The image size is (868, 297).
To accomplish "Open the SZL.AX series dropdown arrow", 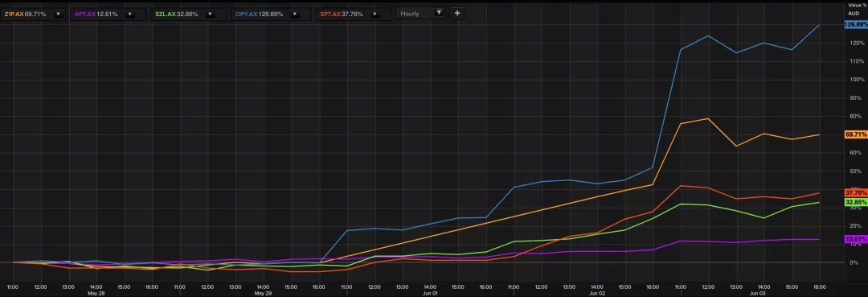I will tap(210, 14).
